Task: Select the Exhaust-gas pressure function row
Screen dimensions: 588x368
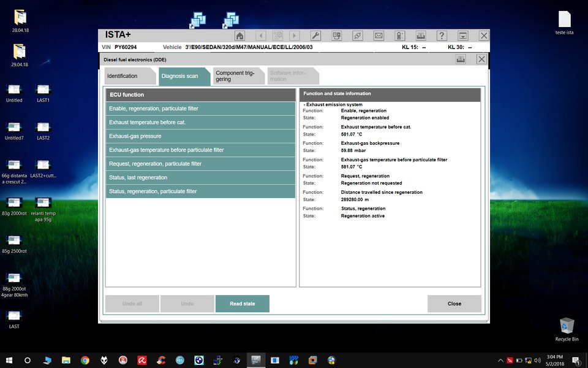Action: coord(200,136)
